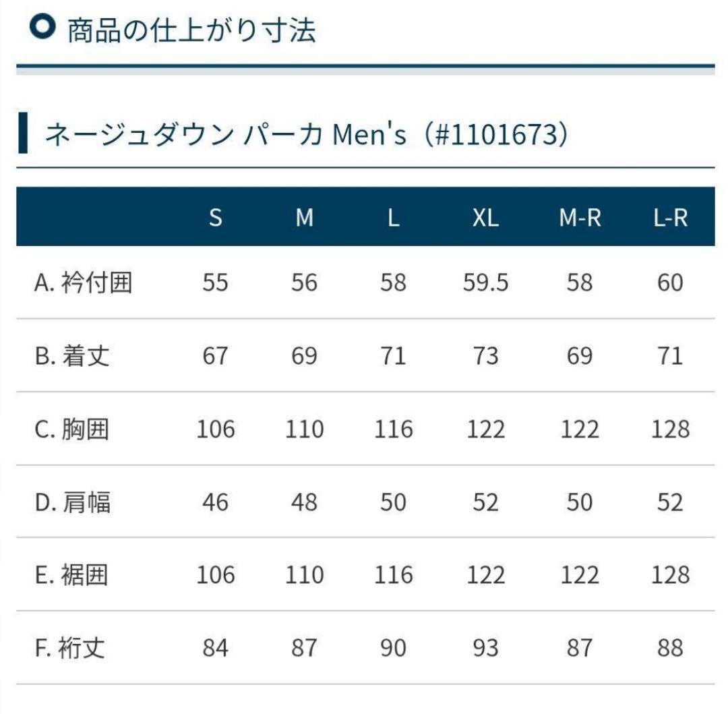Image resolution: width=728 pixels, height=714 pixels.
Task: Select the F. 裄丈 row label
Action: pyautogui.click(x=70, y=648)
